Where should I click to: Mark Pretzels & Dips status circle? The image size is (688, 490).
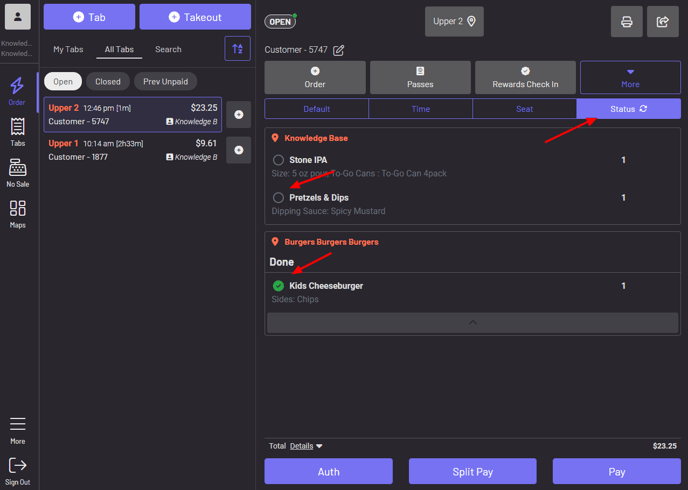pos(278,198)
